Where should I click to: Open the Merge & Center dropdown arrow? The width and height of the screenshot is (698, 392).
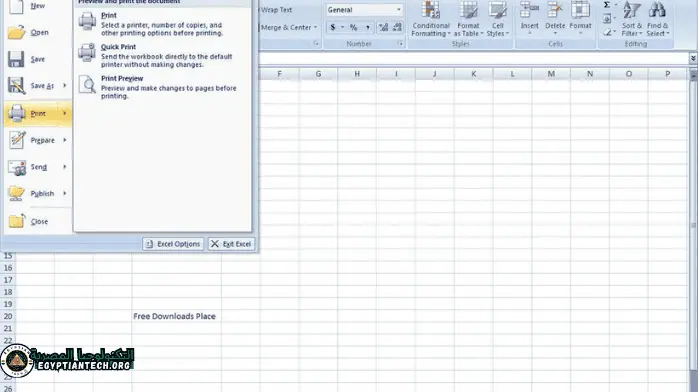[x=315, y=28]
